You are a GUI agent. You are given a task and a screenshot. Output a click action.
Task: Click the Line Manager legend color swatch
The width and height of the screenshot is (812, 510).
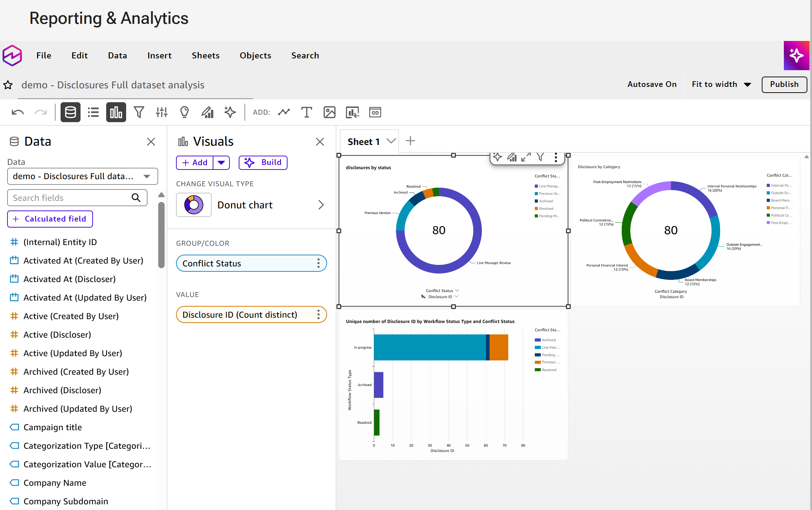click(x=536, y=186)
